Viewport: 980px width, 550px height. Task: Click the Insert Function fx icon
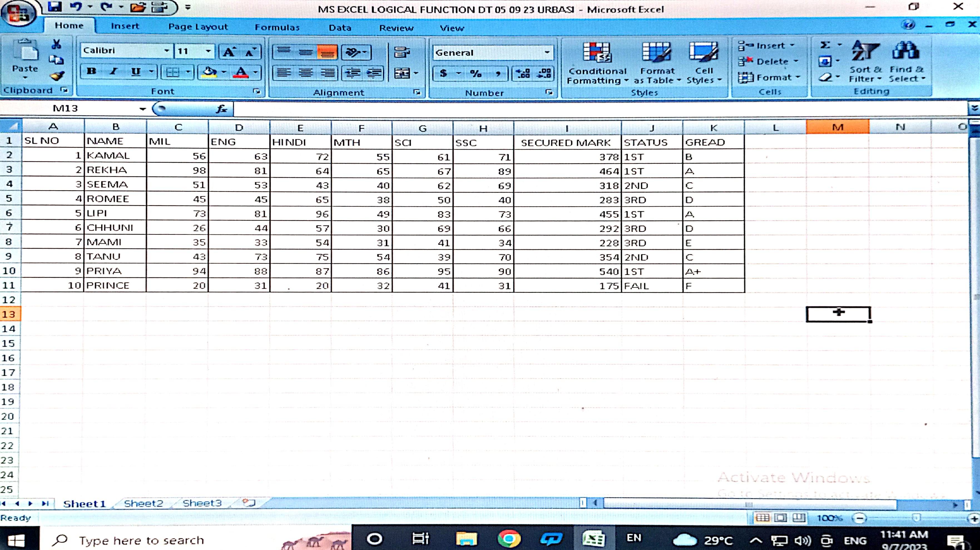point(221,109)
